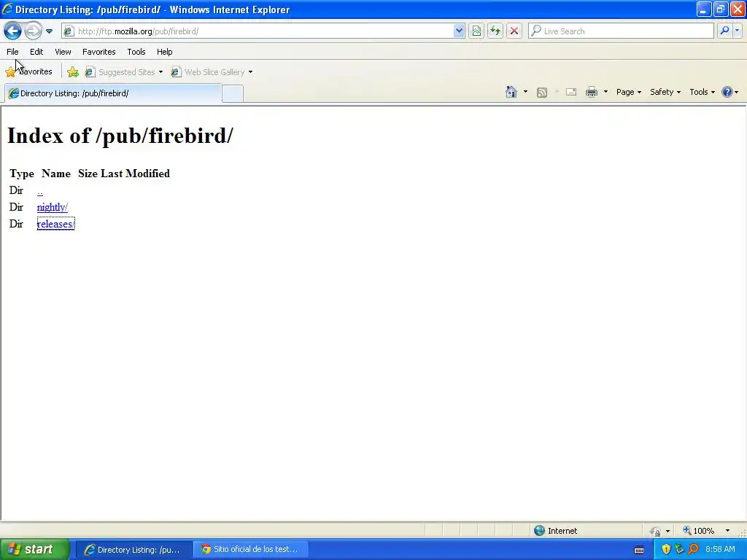Screen dimensions: 747x560
Task: Open the zoom level 100% control
Action: 699,531
